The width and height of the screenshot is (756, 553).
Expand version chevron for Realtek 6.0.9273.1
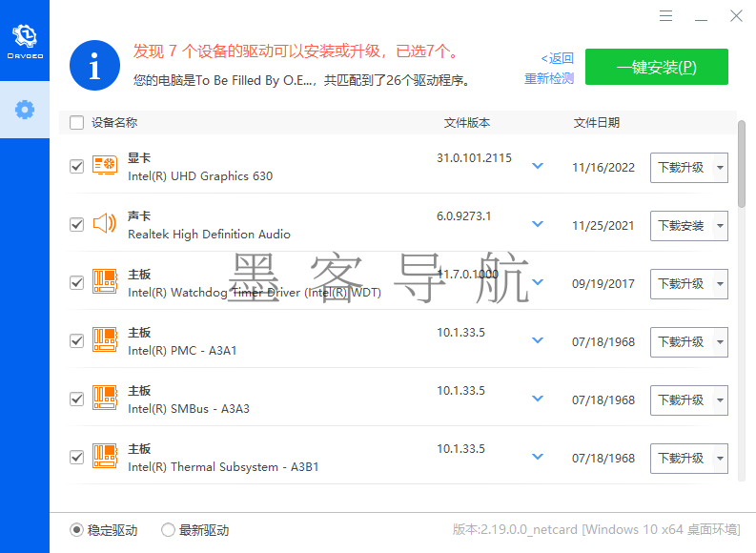538,224
